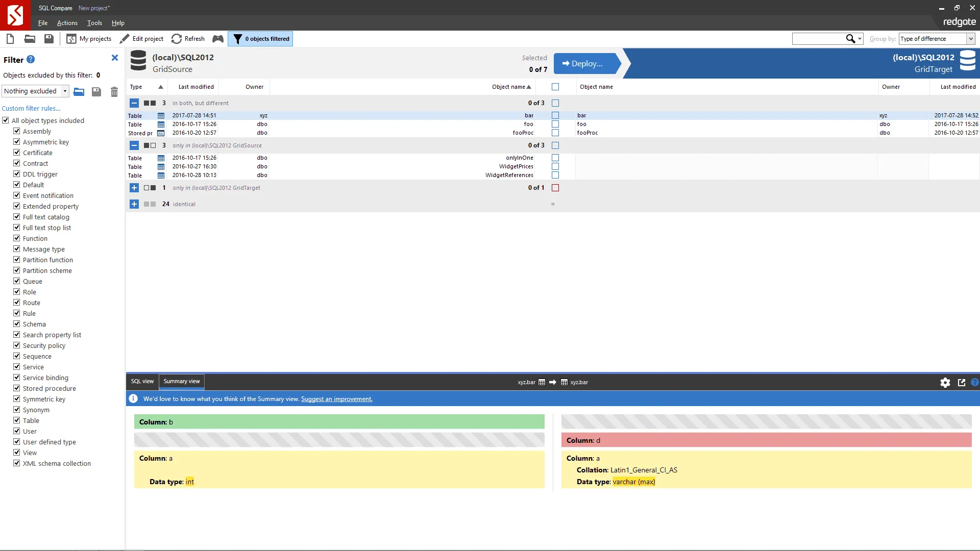Create a new project using the toolbar icon
The width and height of the screenshot is (980, 551).
[x=10, y=39]
